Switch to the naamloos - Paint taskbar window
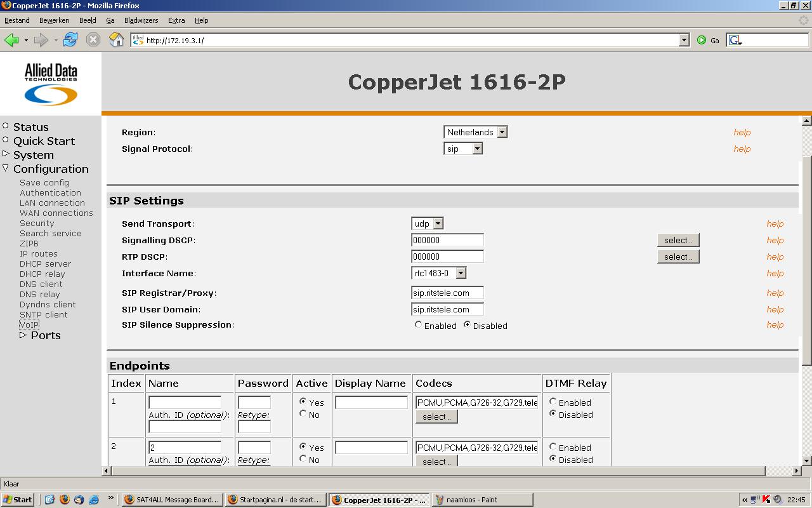Image resolution: width=812 pixels, height=508 pixels. [482, 500]
